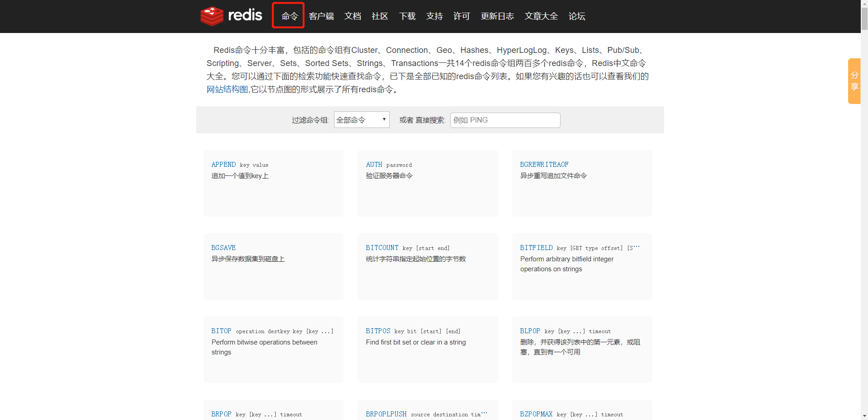This screenshot has height=420, width=868.
Task: Open the 文档 navigation item
Action: pos(353,16)
